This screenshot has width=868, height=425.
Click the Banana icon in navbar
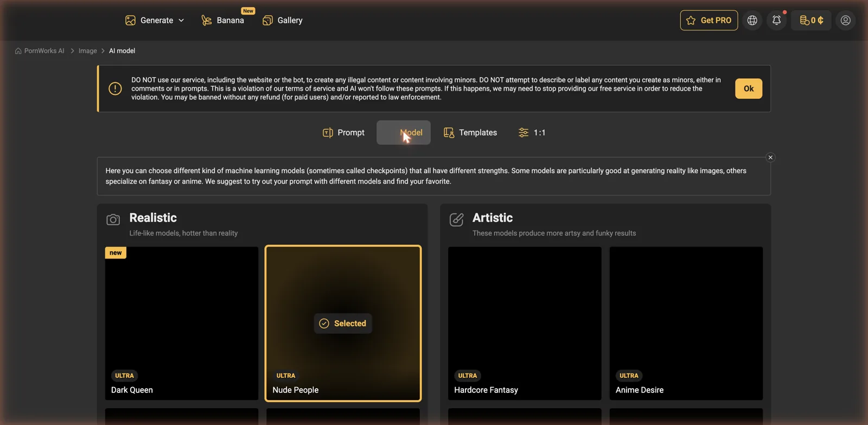pos(207,20)
